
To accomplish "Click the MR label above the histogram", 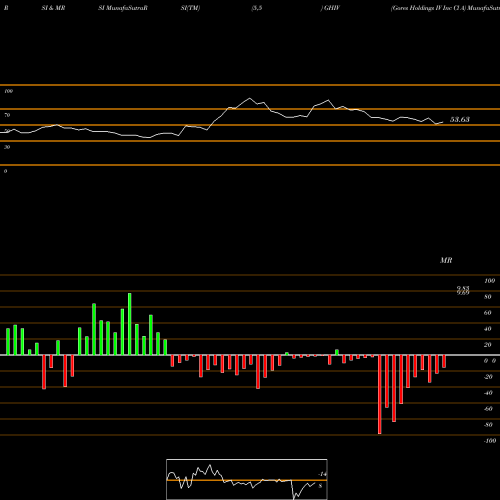I will [x=446, y=260].
